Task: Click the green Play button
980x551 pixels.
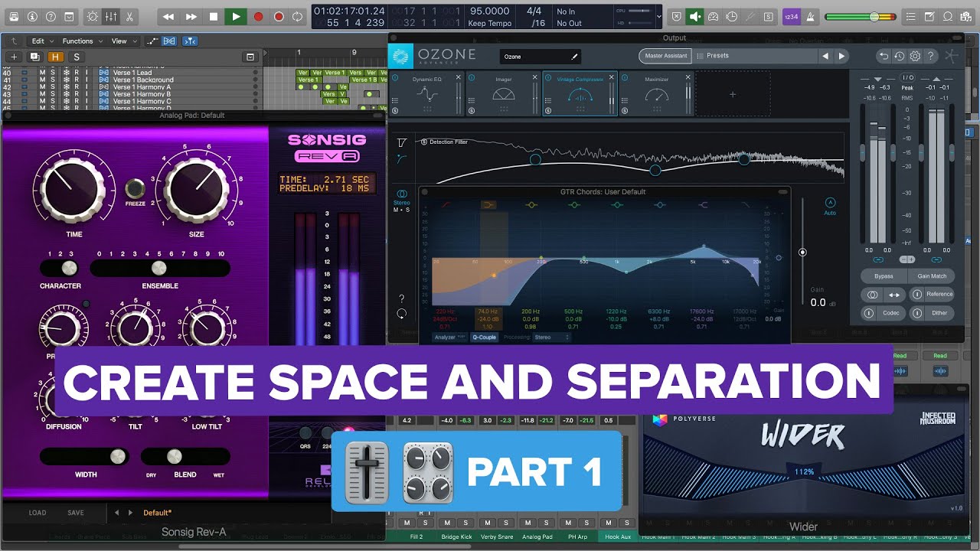Action: pos(236,16)
